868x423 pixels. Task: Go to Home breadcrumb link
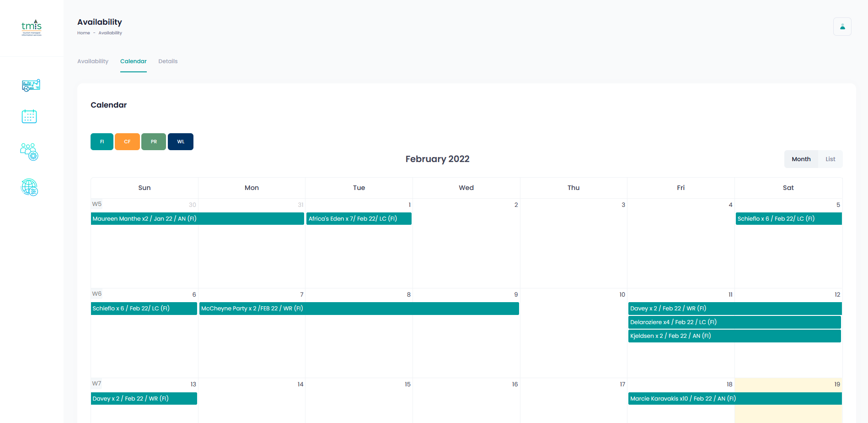(x=83, y=33)
